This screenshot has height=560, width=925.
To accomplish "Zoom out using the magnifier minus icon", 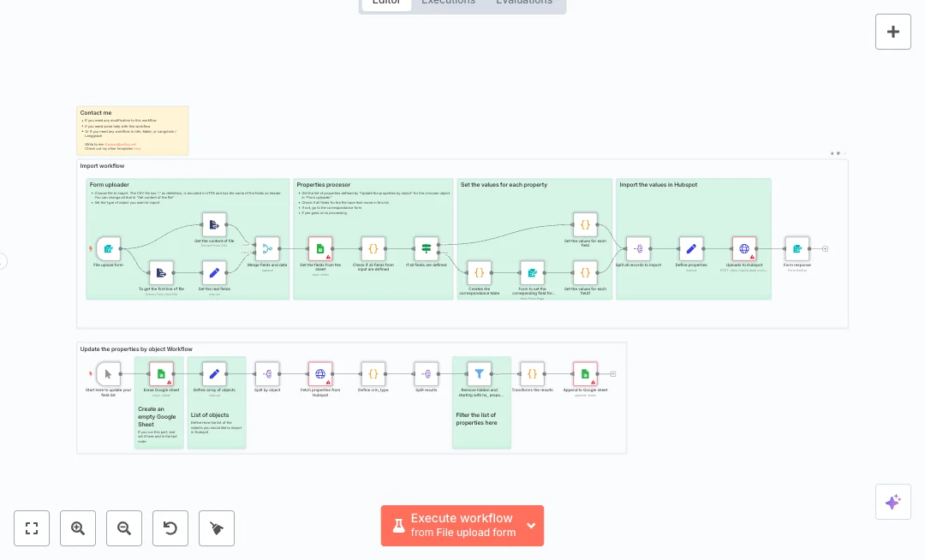I will click(x=124, y=528).
